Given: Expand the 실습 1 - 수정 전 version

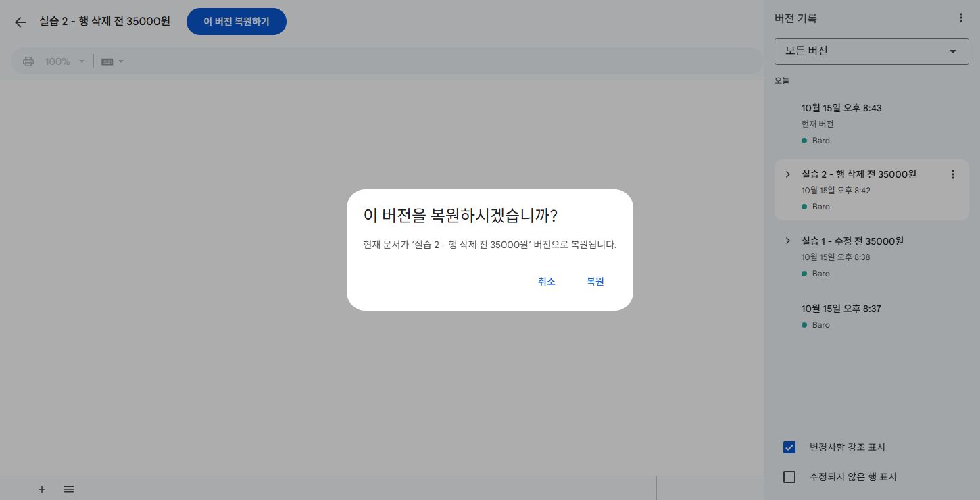Looking at the screenshot, I should point(787,241).
